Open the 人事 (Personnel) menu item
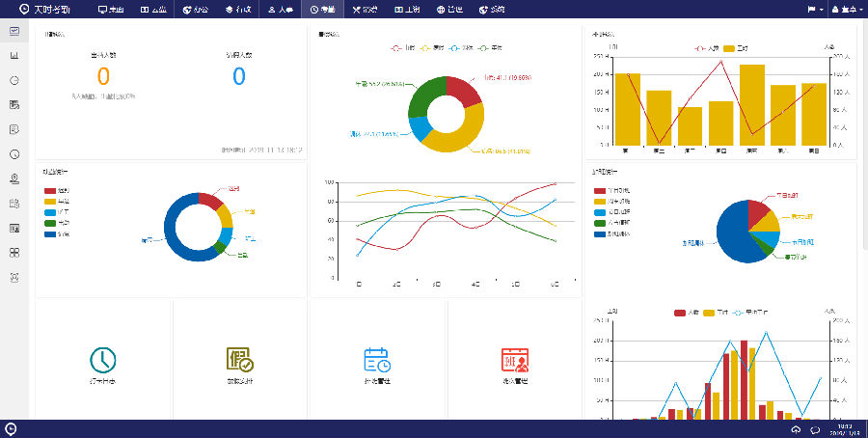Image resolution: width=868 pixels, height=438 pixels. pyautogui.click(x=279, y=10)
